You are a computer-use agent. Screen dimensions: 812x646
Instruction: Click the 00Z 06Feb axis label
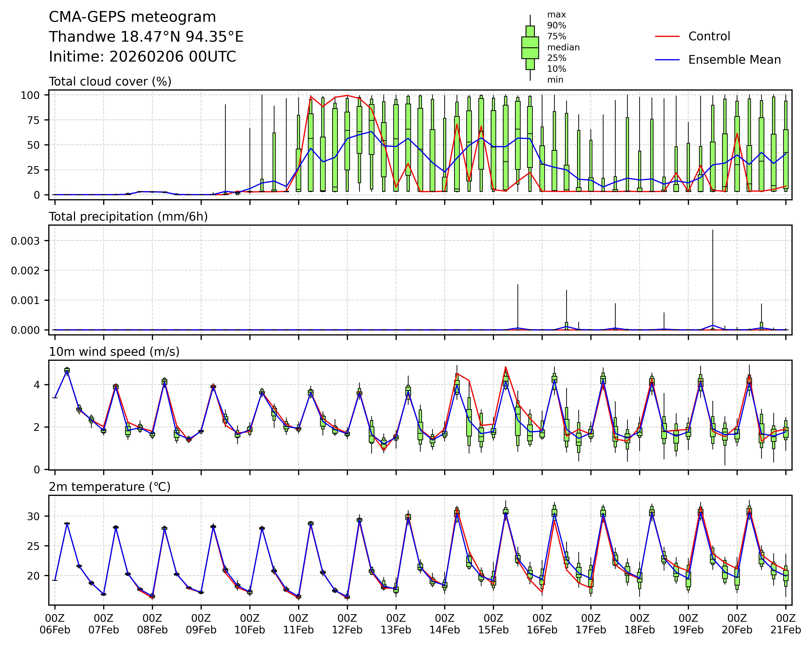pos(55,624)
